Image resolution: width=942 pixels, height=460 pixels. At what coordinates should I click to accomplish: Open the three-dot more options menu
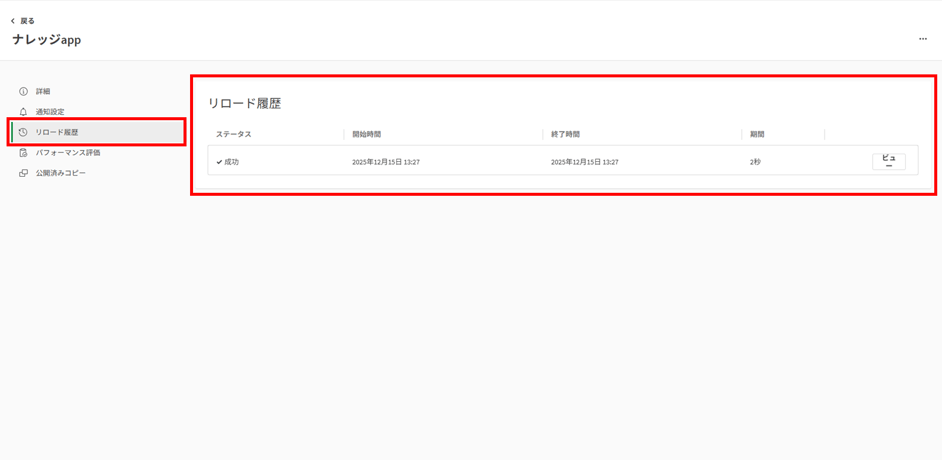click(x=922, y=40)
